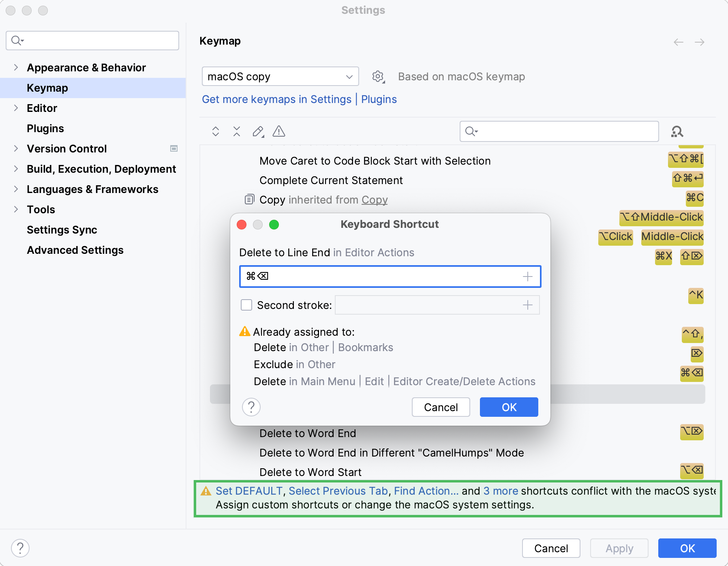Image resolution: width=728 pixels, height=566 pixels.
Task: Select Complete Current Statement action
Action: click(x=331, y=180)
